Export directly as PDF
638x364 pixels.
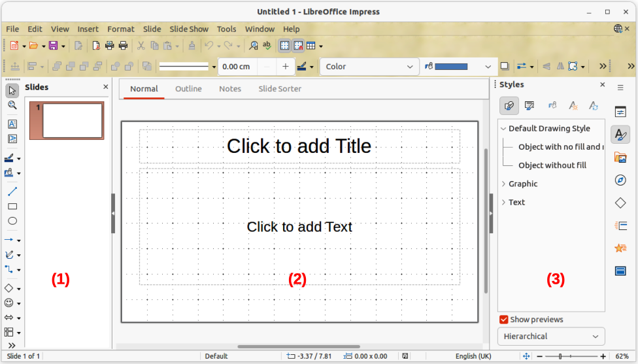(x=96, y=46)
